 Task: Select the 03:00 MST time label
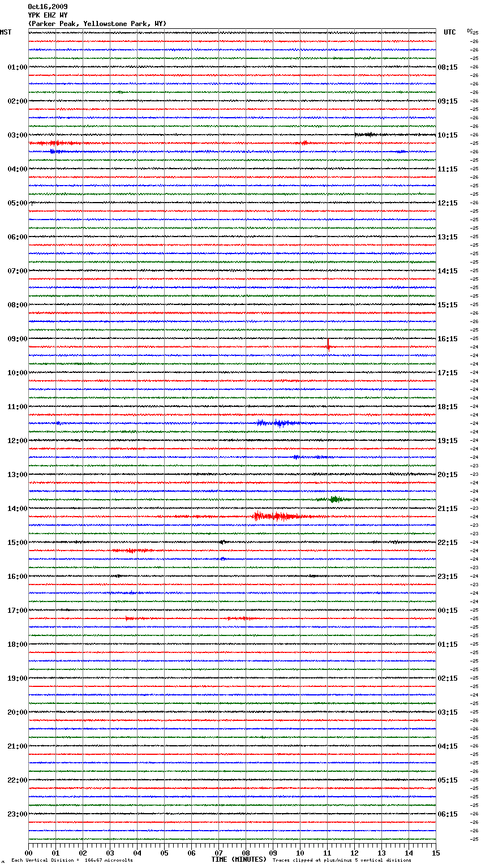pyautogui.click(x=17, y=135)
